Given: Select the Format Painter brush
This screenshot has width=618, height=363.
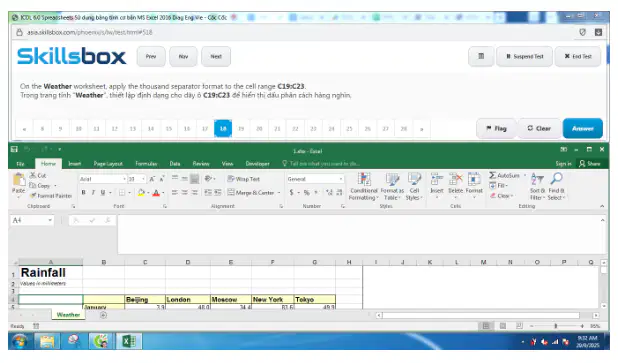Looking at the screenshot, I should click(34, 195).
